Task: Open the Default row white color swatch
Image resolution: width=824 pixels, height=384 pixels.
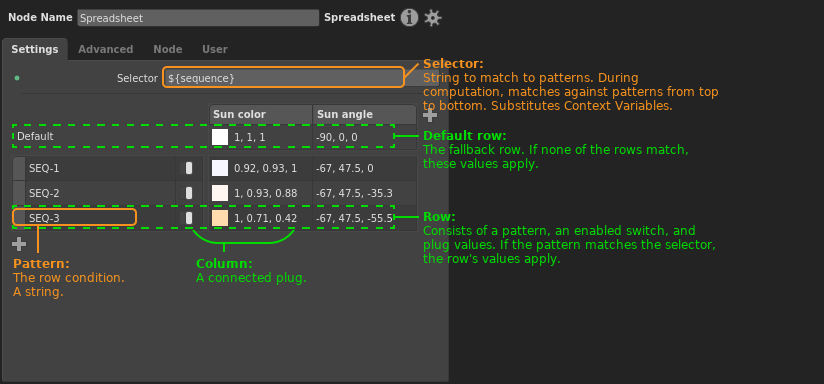Action: [x=220, y=137]
